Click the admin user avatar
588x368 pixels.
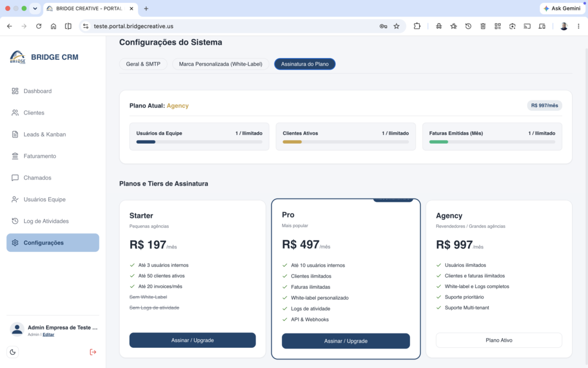tap(17, 329)
